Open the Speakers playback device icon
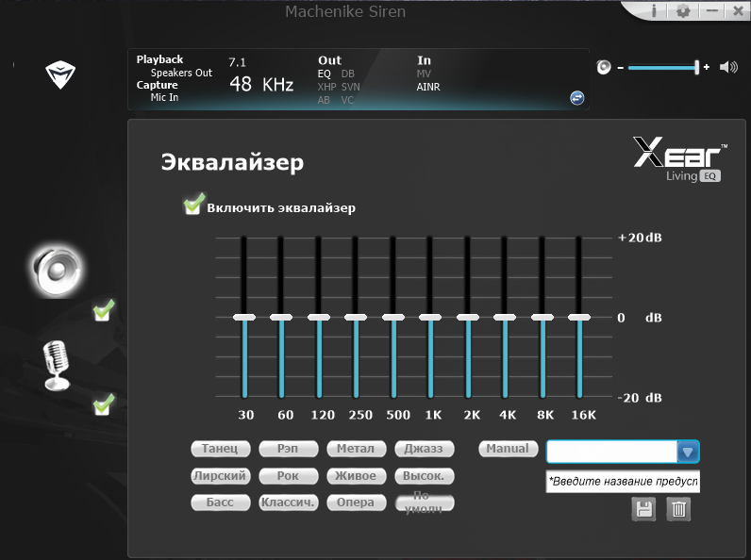 click(x=56, y=271)
